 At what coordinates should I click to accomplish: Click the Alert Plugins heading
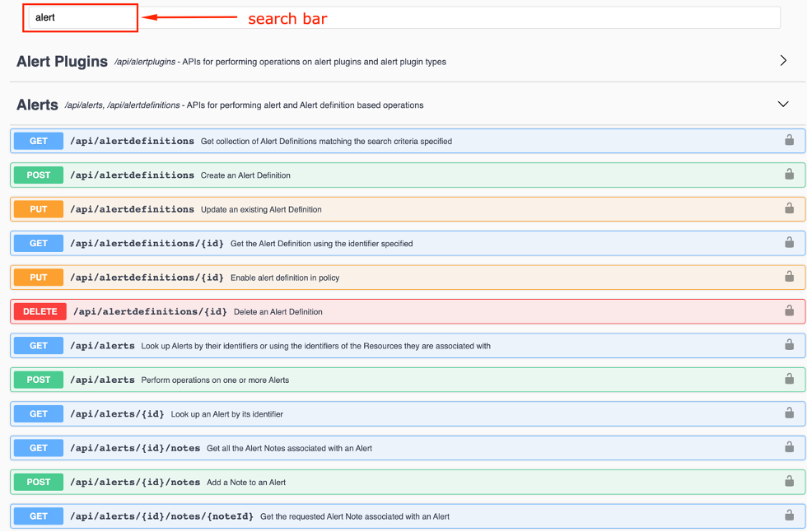point(62,61)
